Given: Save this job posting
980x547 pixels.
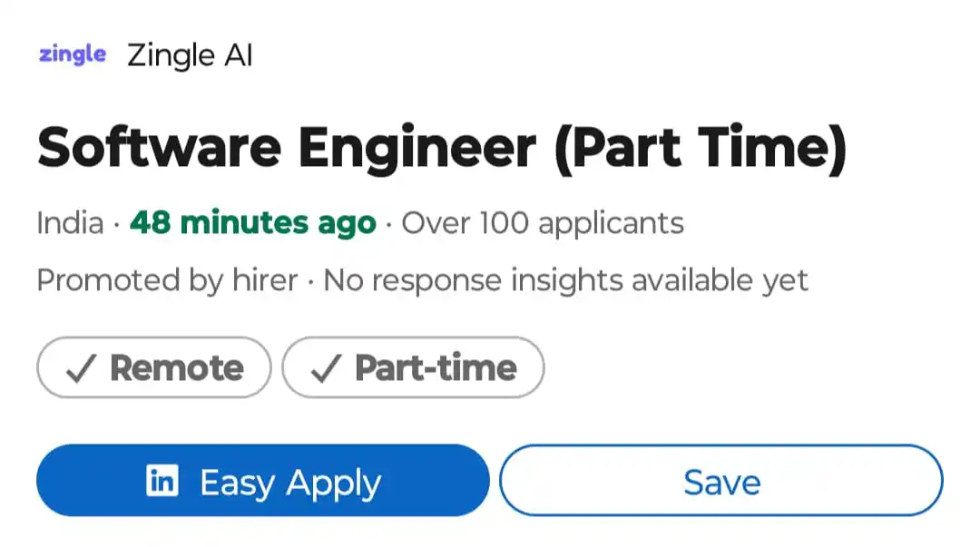Looking at the screenshot, I should 721,482.
